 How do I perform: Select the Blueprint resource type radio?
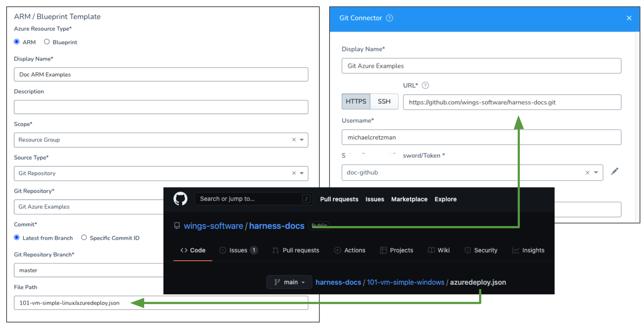(47, 42)
